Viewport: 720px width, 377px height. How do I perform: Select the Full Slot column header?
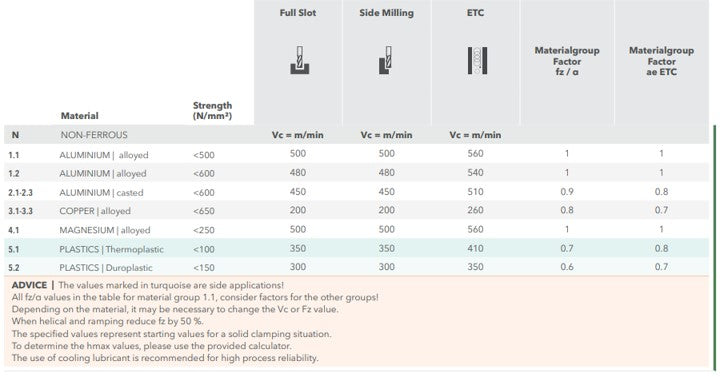click(x=298, y=13)
